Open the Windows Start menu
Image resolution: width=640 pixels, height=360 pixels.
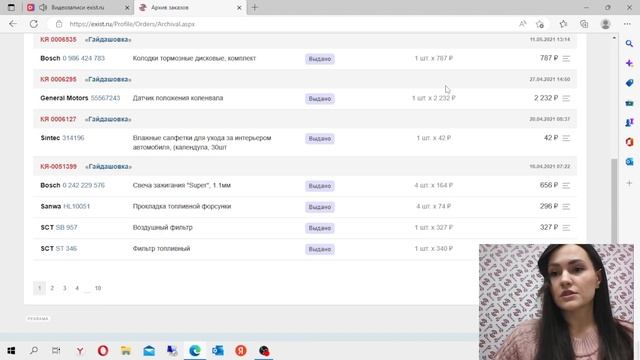click(11, 351)
